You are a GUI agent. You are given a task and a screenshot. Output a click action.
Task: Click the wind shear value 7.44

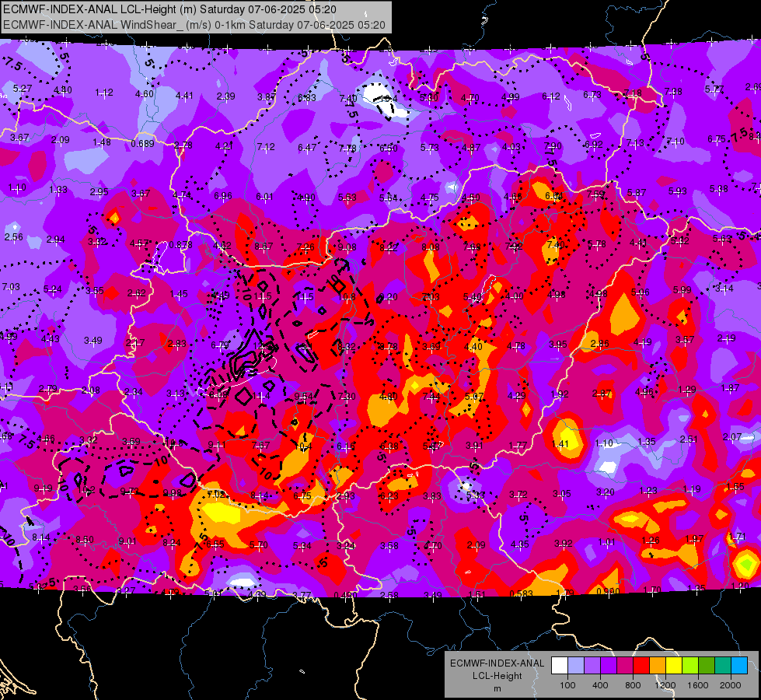tap(431, 397)
